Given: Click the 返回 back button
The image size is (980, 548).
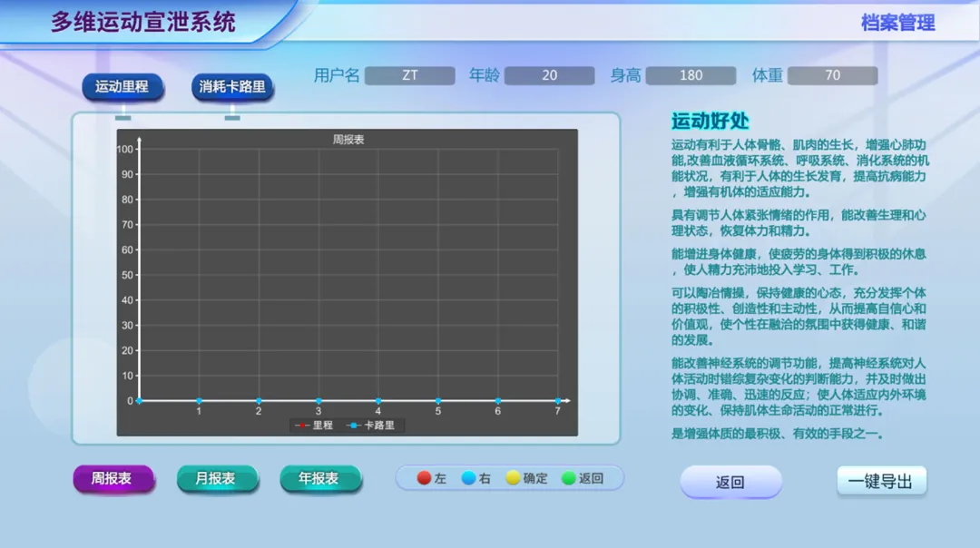Looking at the screenshot, I should click(x=730, y=482).
